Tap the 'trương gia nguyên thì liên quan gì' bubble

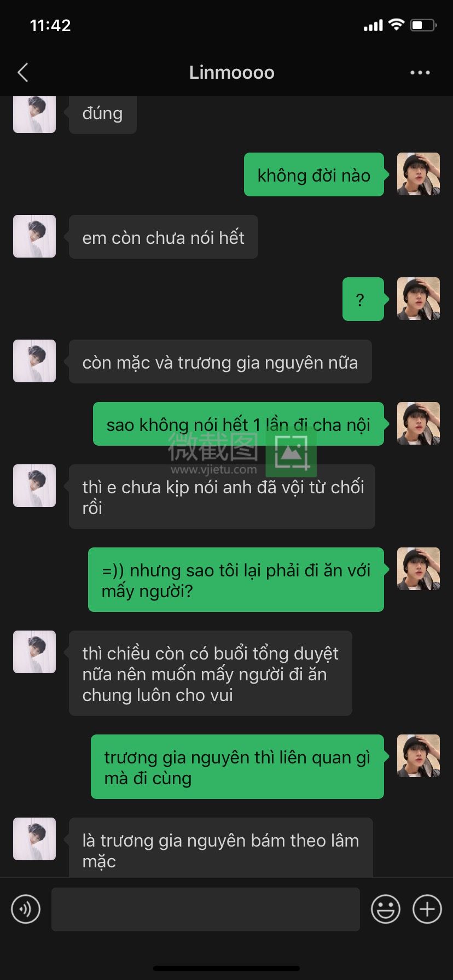[237, 767]
